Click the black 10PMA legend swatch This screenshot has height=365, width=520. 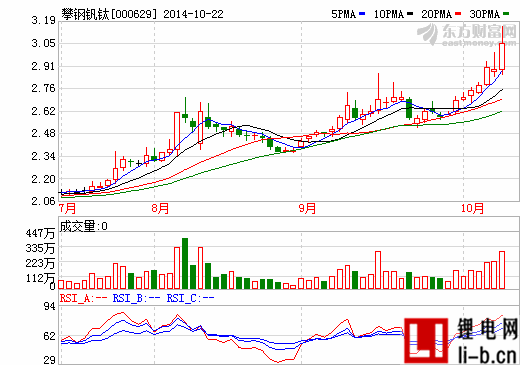410,14
